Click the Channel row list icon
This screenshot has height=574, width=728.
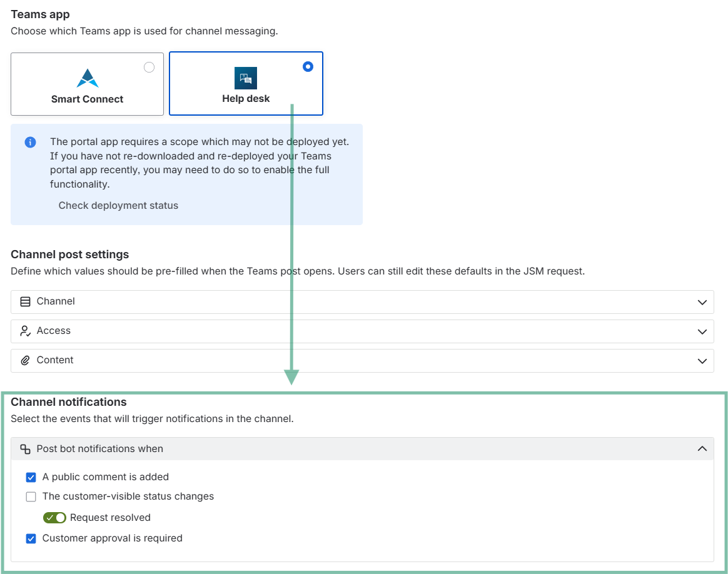pos(25,301)
